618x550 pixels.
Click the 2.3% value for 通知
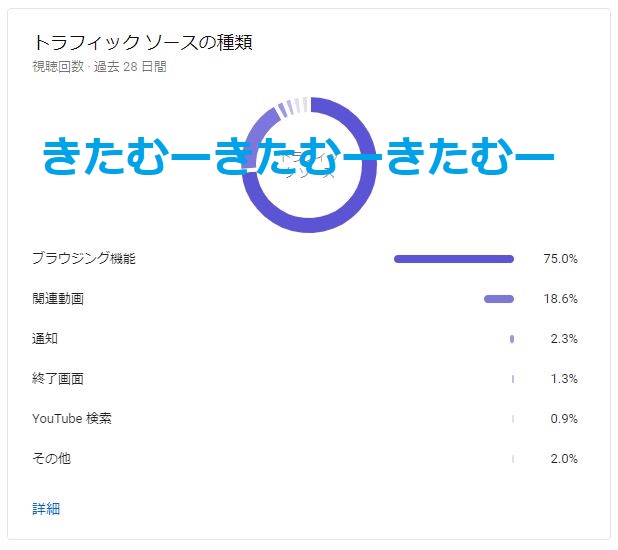(x=564, y=339)
